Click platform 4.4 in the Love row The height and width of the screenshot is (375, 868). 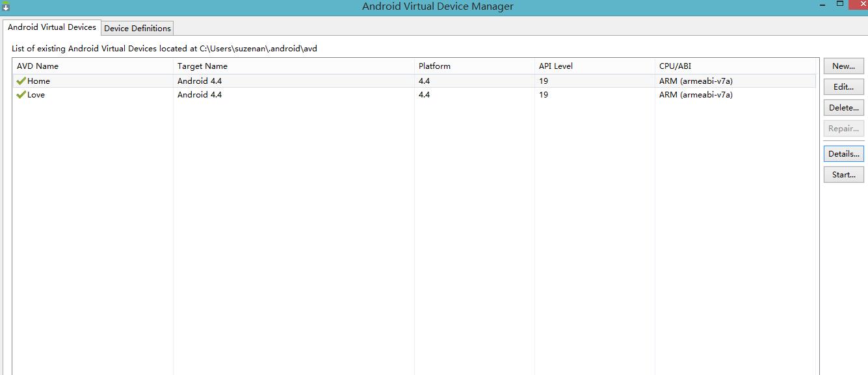[424, 95]
